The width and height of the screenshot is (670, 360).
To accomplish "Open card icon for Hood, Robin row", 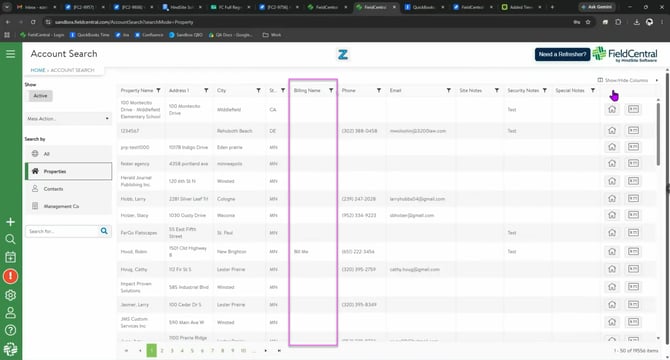I will 633,252.
